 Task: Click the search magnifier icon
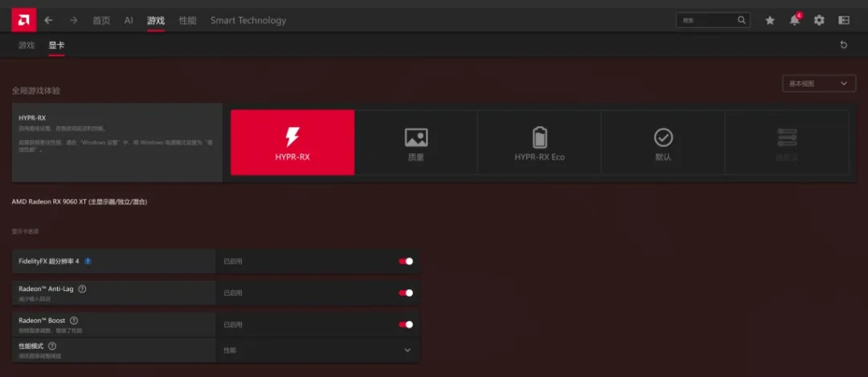tap(742, 20)
